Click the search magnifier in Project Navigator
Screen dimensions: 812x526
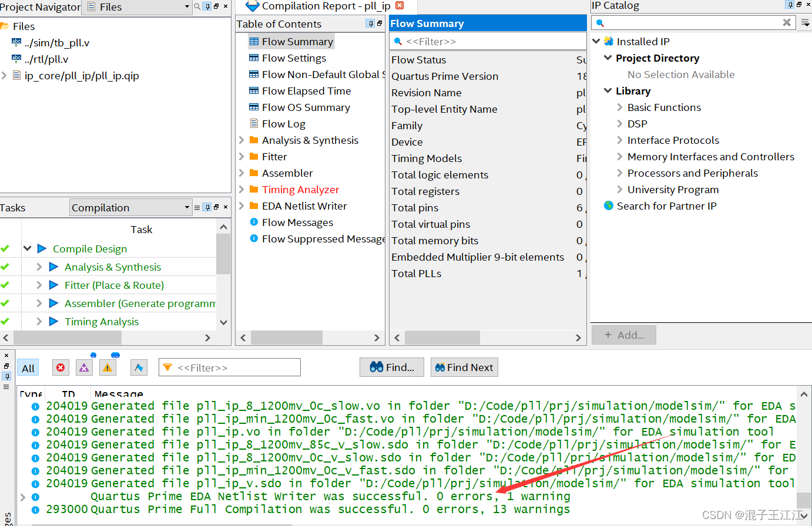pyautogui.click(x=197, y=6)
